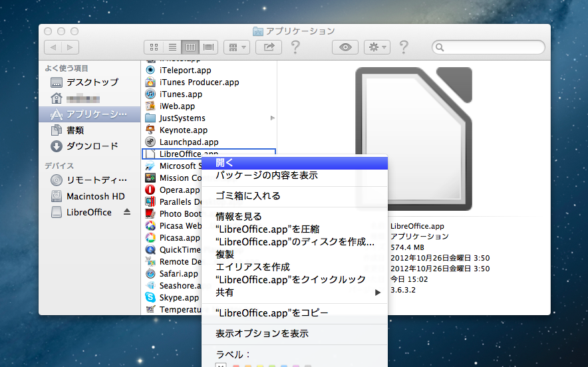Select the Keynote.app icon
This screenshot has height=367, width=588.
pyautogui.click(x=150, y=130)
